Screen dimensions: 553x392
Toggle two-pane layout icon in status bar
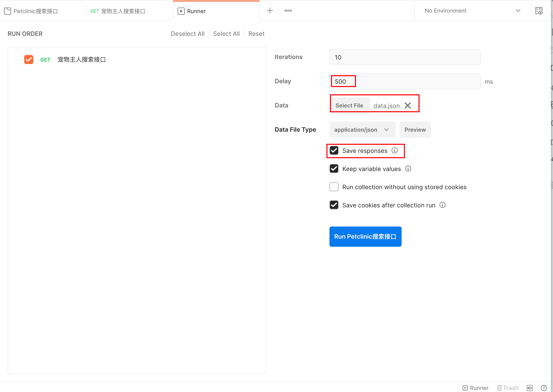point(530,388)
